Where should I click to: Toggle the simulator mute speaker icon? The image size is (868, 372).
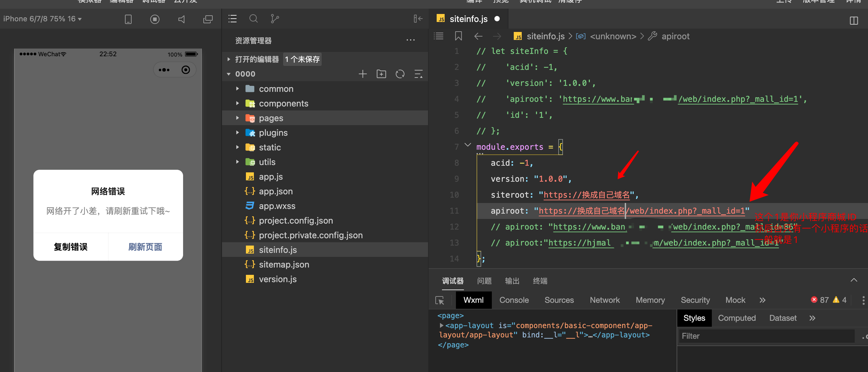182,19
